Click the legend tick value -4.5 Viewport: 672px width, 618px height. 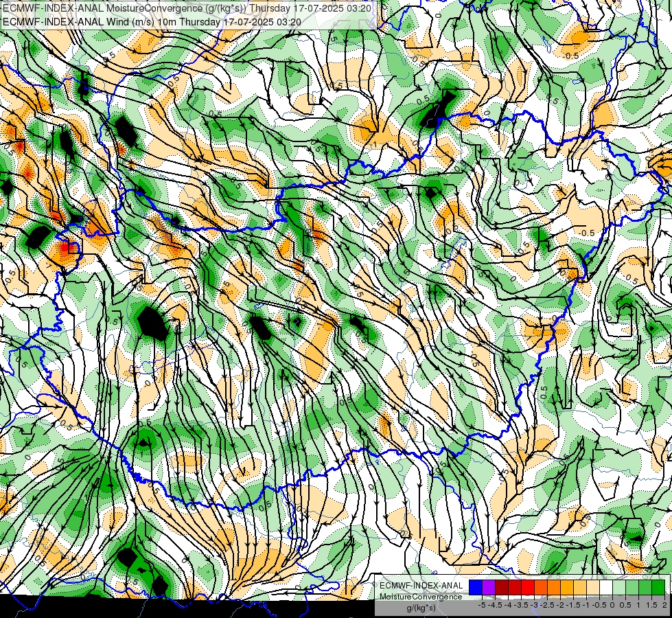click(495, 605)
